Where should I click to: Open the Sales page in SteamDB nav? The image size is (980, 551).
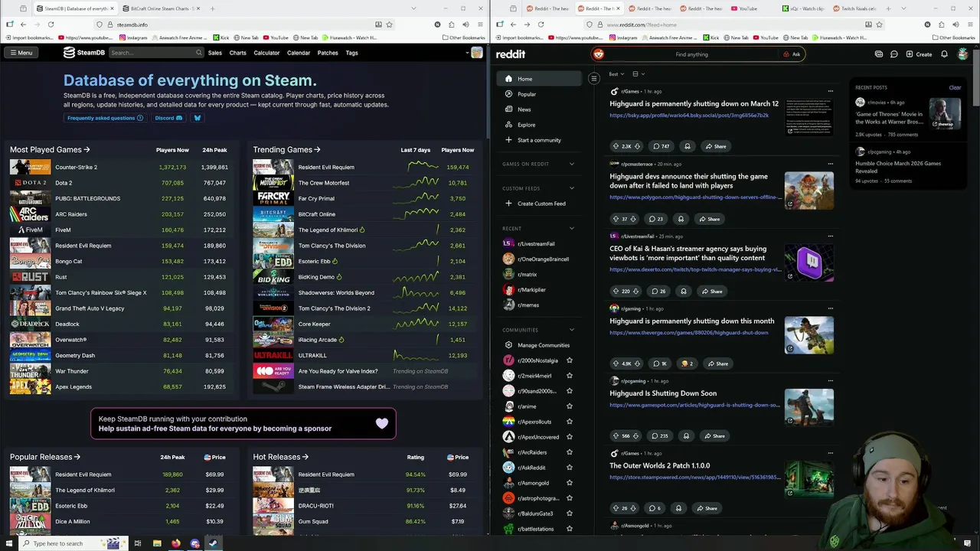[215, 53]
